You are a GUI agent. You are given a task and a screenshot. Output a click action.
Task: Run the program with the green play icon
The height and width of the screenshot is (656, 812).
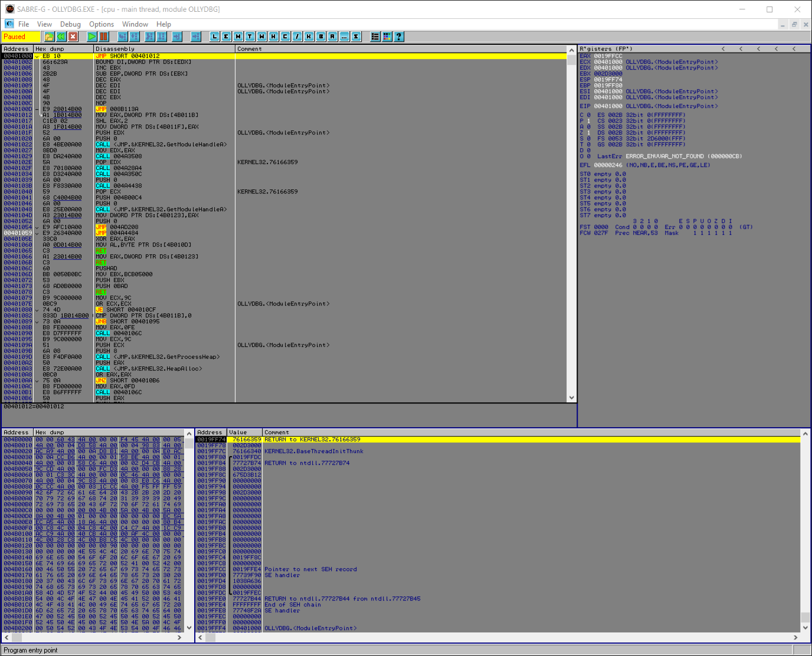click(92, 37)
